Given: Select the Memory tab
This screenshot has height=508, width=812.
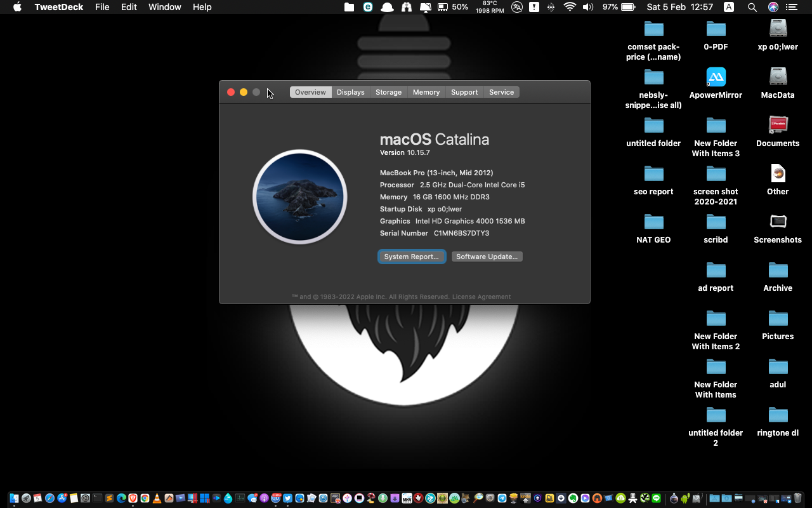Looking at the screenshot, I should click(x=426, y=92).
